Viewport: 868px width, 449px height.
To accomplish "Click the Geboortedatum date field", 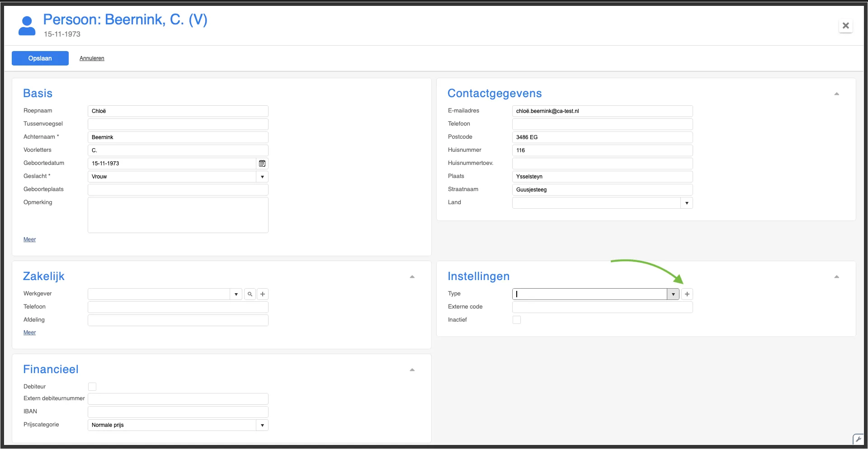I will (x=172, y=164).
